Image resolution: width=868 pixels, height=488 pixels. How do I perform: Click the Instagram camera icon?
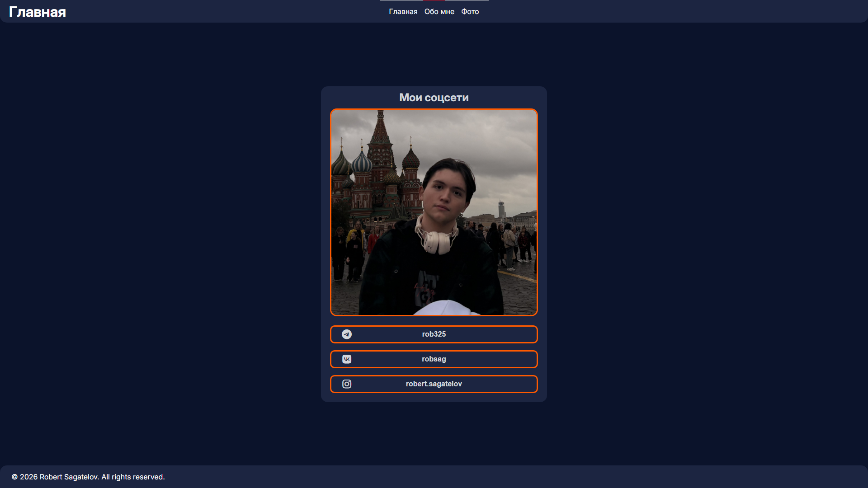click(x=347, y=384)
